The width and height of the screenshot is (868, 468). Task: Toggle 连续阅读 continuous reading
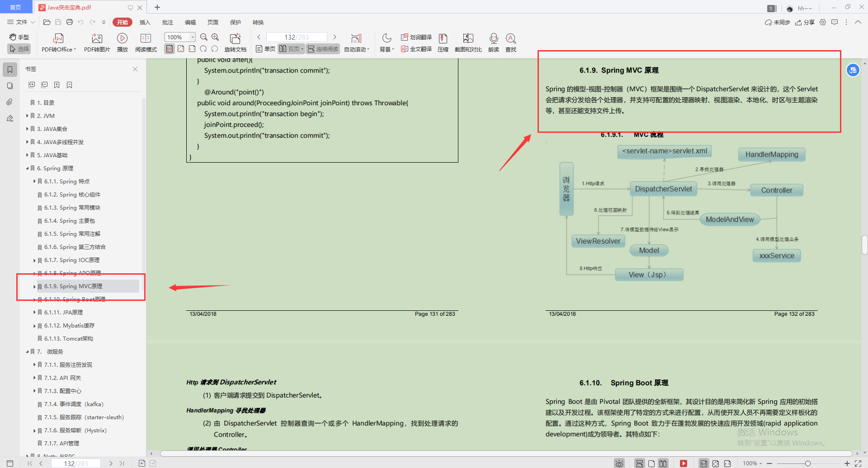tap(323, 49)
